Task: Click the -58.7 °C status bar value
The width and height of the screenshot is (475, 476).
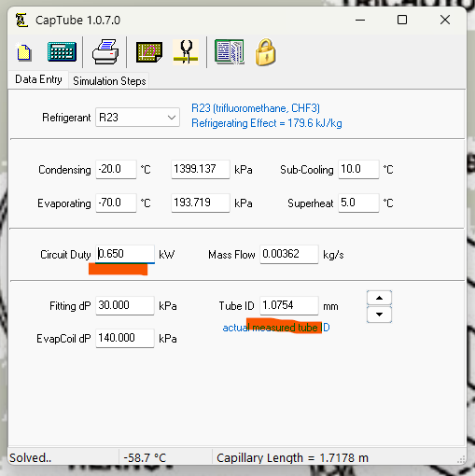Action: 145,458
